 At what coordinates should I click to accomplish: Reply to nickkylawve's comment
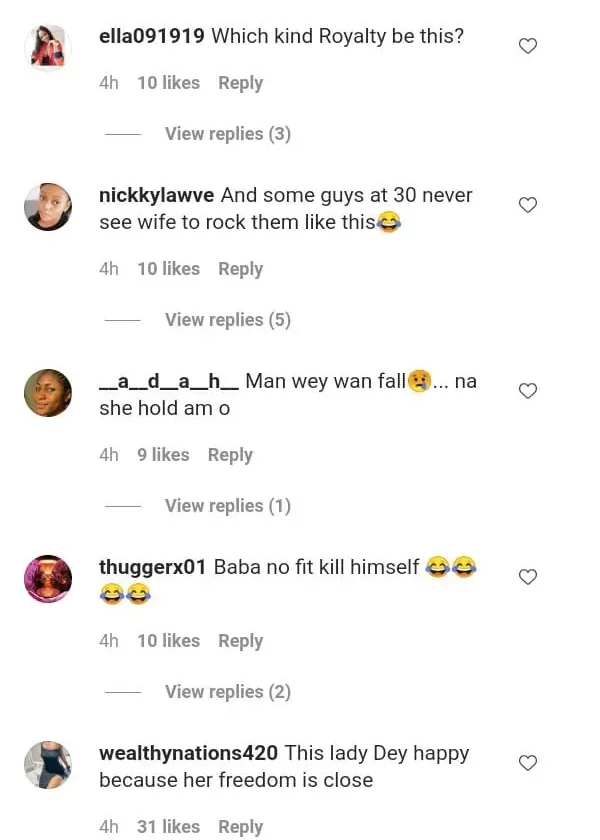point(240,269)
